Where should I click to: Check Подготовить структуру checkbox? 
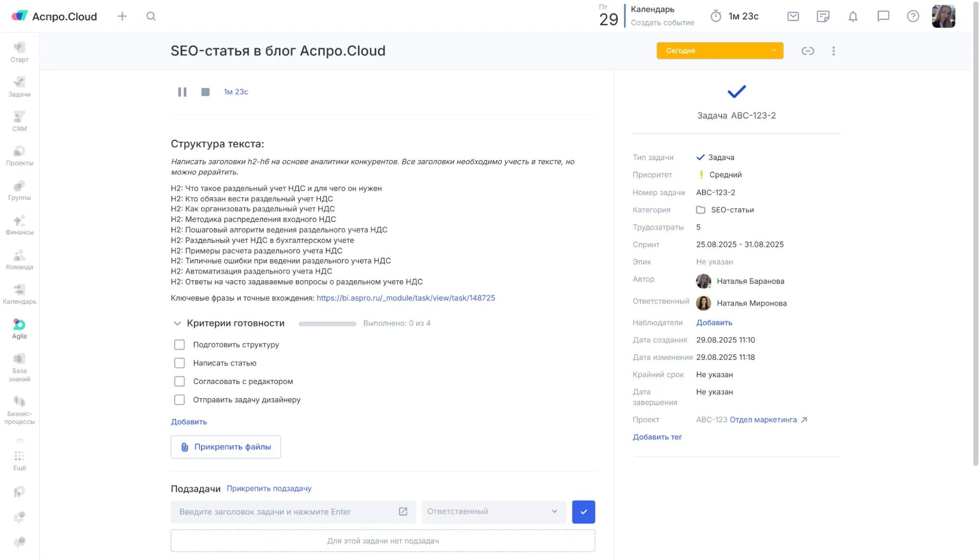click(179, 345)
